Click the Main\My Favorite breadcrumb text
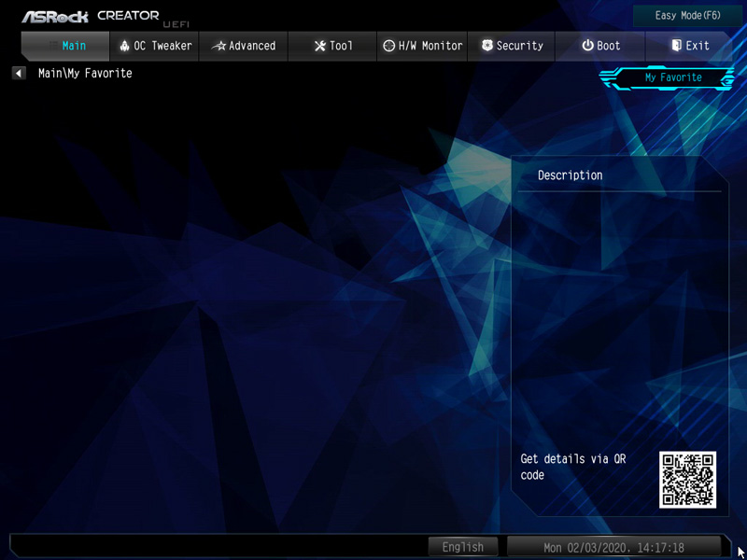Image resolution: width=747 pixels, height=560 pixels. 85,74
